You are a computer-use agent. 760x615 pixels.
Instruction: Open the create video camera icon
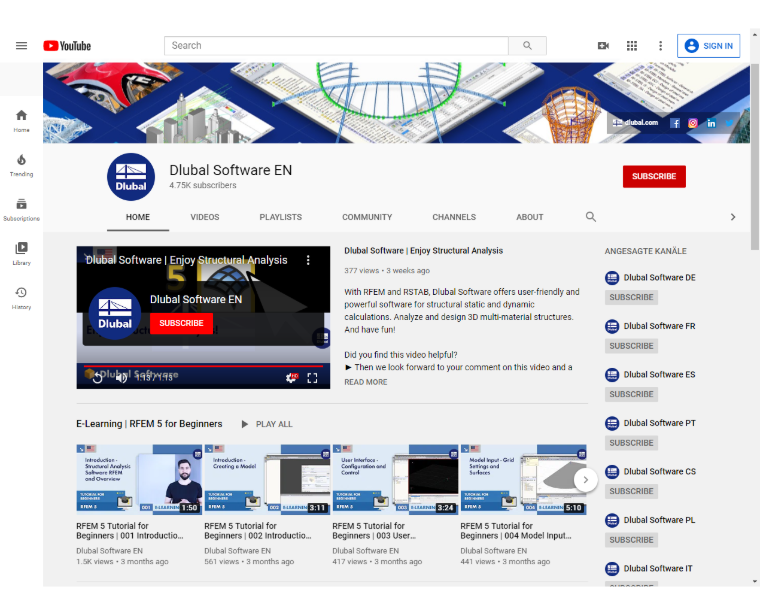pos(603,46)
